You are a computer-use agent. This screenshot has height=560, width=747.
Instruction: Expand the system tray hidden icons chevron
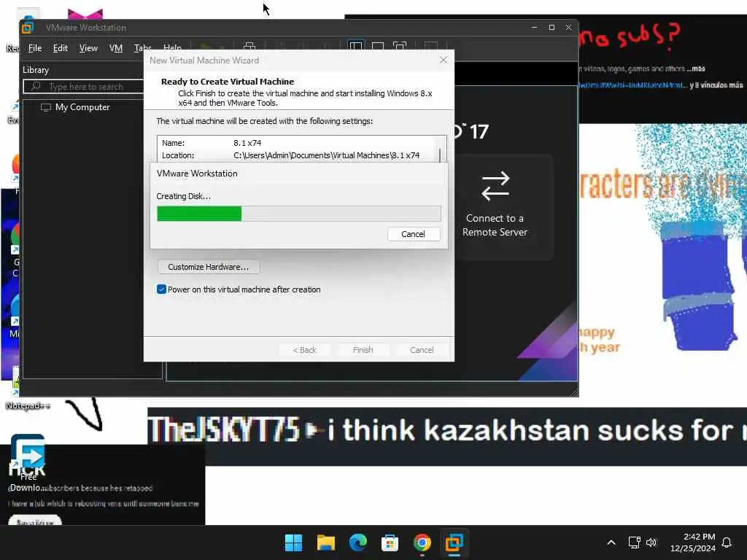[611, 542]
